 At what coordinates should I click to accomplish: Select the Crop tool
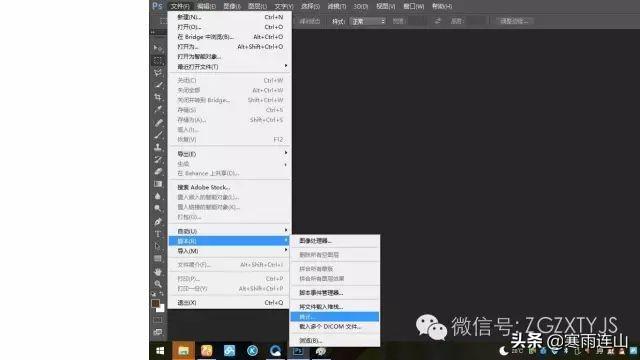(x=158, y=97)
